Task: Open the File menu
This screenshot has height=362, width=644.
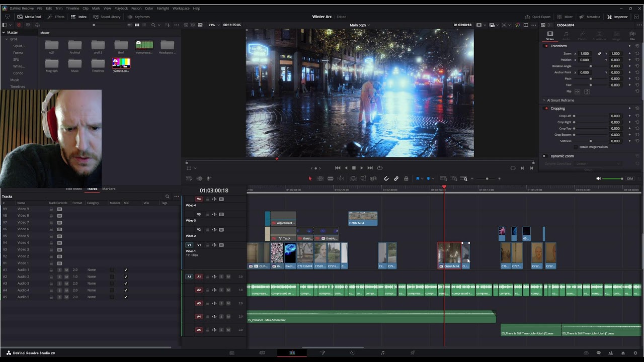Action: [40, 8]
